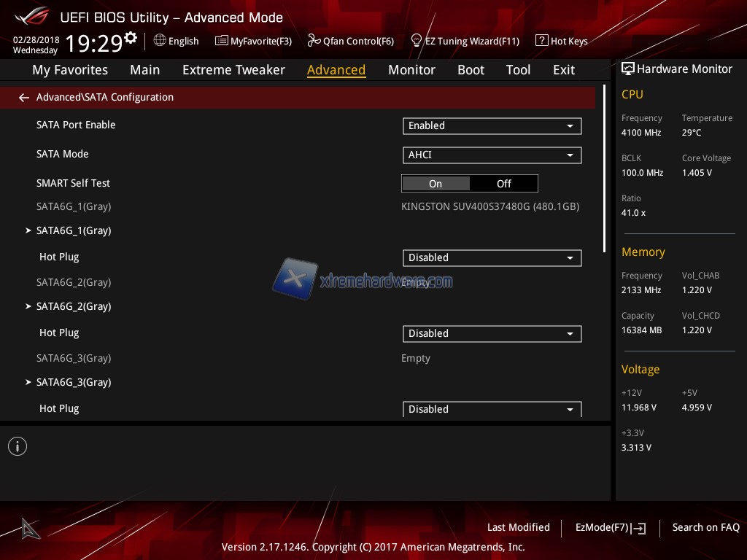
Task: Set SMART Self Test to Off
Action: coord(503,184)
